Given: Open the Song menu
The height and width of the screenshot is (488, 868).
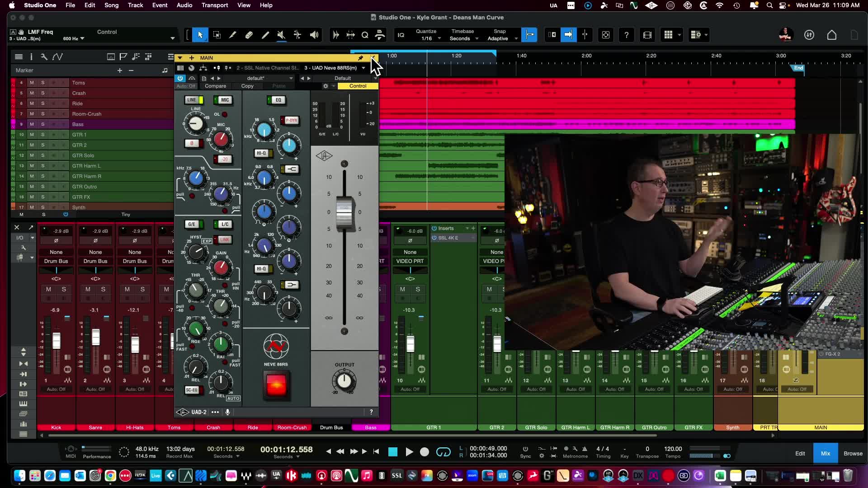Looking at the screenshot, I should (x=111, y=5).
